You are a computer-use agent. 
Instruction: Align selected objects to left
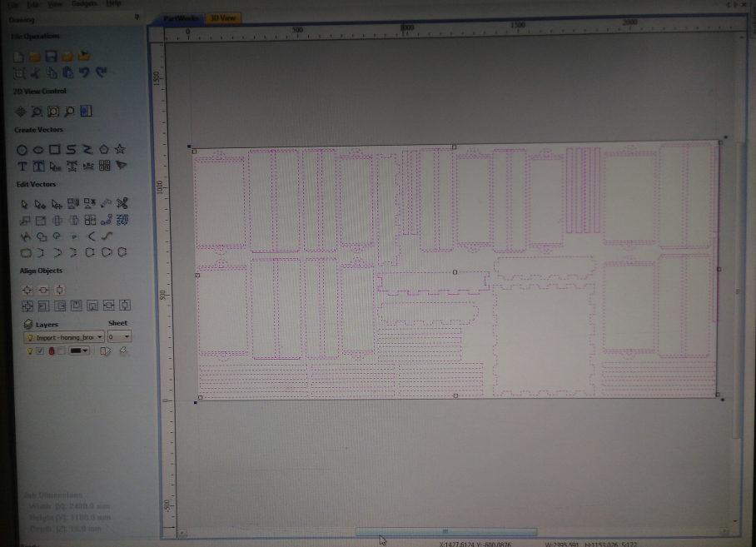[43, 306]
